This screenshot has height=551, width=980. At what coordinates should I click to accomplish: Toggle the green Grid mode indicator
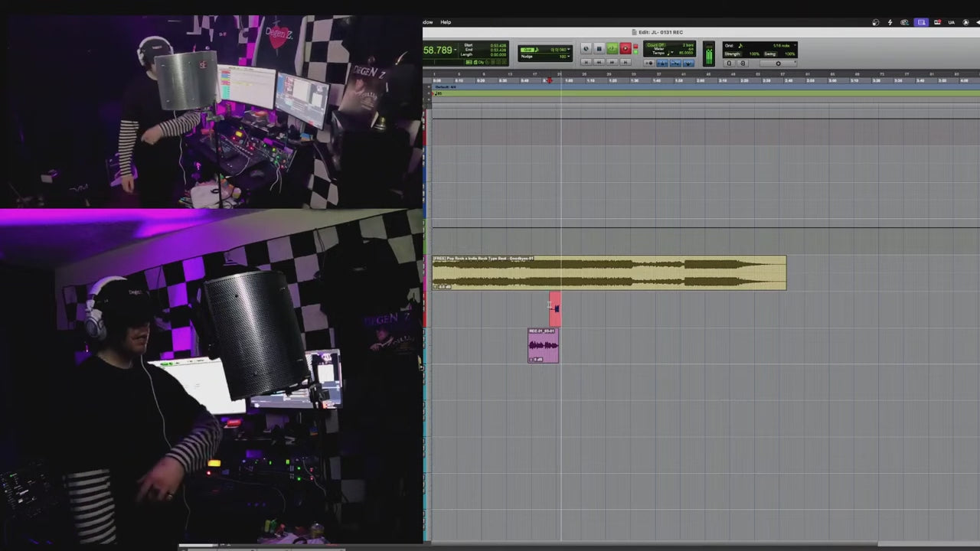point(528,50)
